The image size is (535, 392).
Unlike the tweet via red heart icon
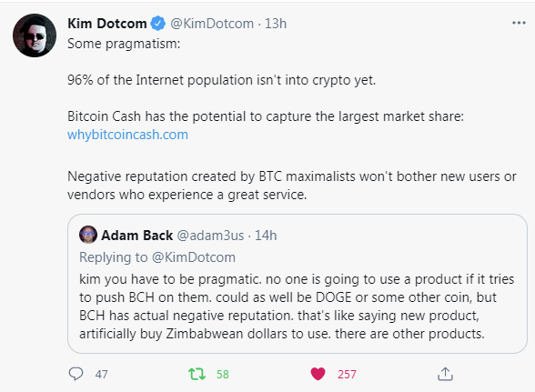318,374
